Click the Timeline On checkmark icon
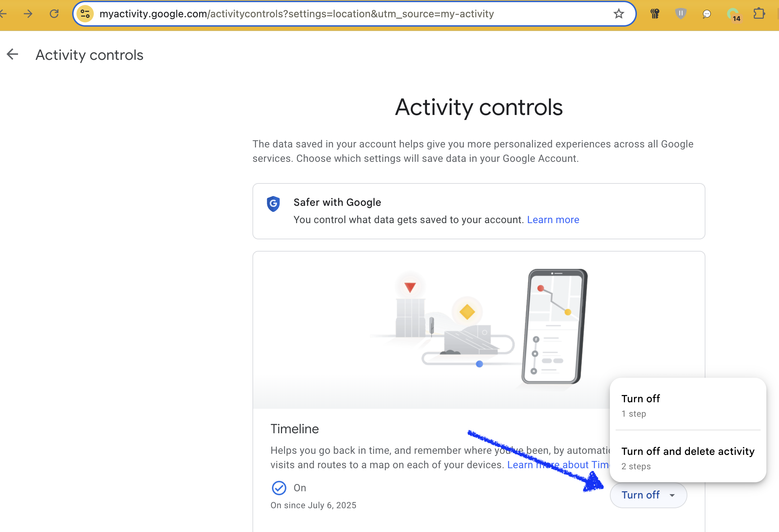Viewport: 779px width, 532px height. click(x=279, y=488)
